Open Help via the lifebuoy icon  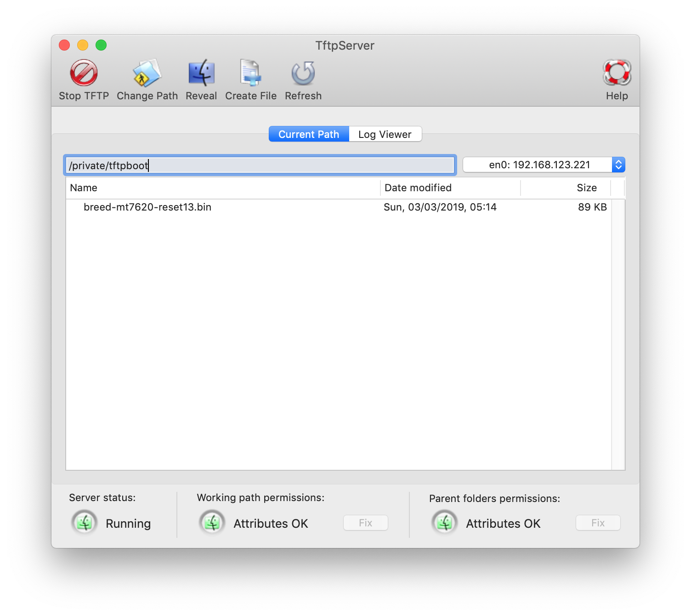point(617,73)
